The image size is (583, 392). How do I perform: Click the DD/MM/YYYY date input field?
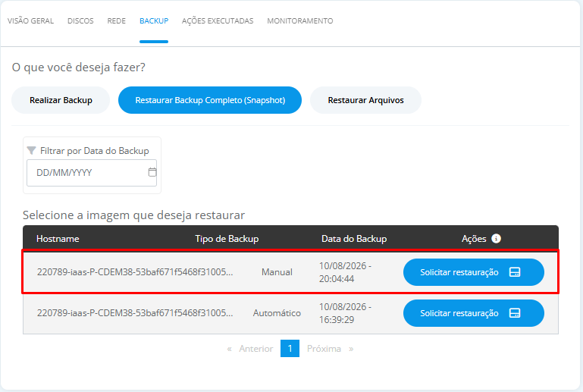(92, 173)
